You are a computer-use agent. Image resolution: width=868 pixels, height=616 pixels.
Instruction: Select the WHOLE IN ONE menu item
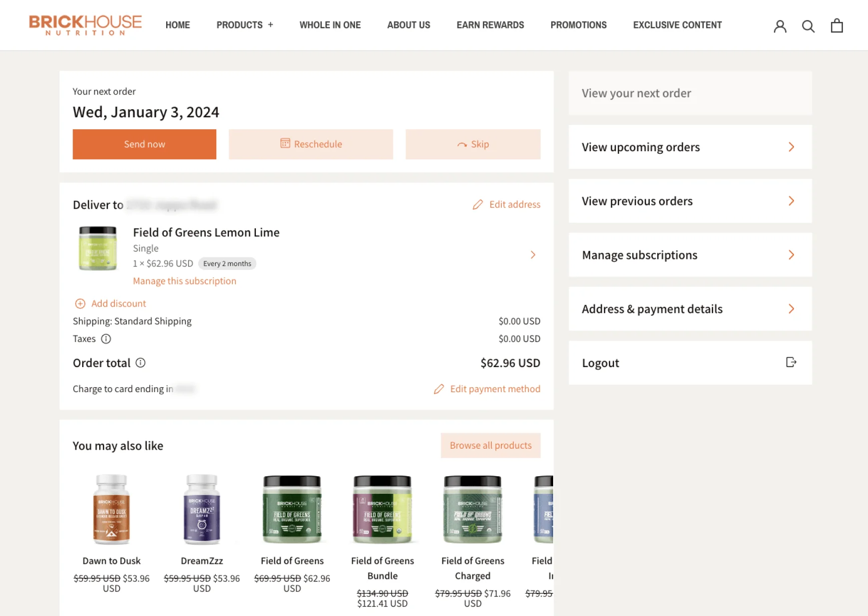[x=330, y=25]
